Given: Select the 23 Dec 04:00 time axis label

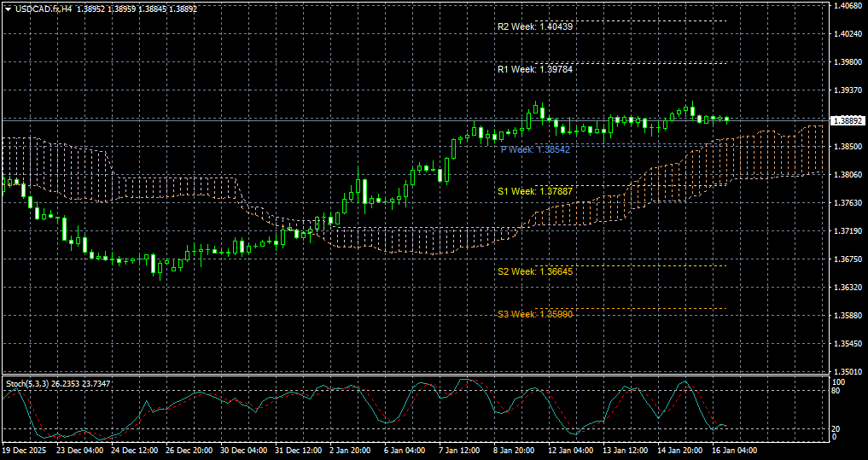Looking at the screenshot, I should (x=79, y=451).
